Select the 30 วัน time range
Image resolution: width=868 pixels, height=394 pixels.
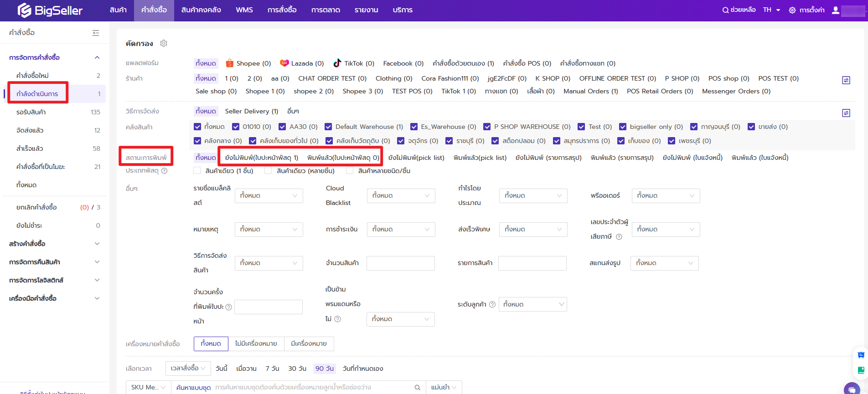tap(297, 368)
